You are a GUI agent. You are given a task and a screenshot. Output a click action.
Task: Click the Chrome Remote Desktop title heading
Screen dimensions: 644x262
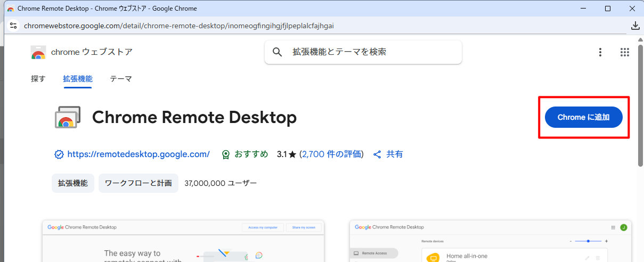click(x=194, y=117)
